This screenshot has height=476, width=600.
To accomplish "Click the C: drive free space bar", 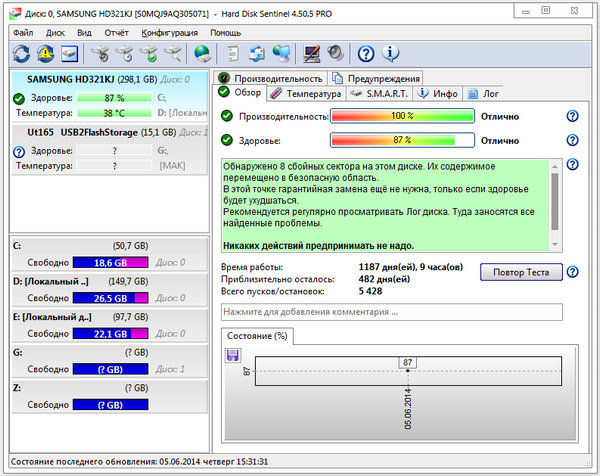I will pos(113,262).
